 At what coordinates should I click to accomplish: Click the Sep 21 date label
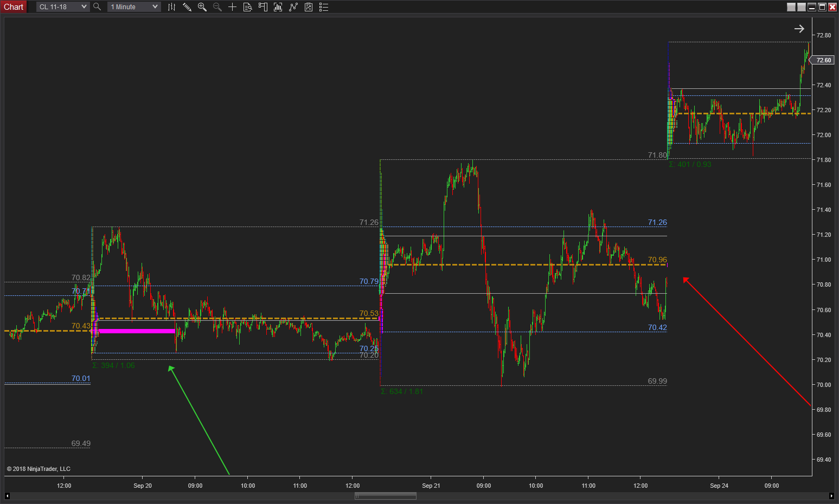click(431, 486)
